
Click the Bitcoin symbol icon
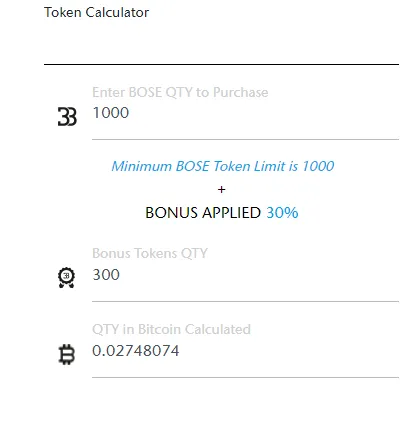tap(67, 354)
